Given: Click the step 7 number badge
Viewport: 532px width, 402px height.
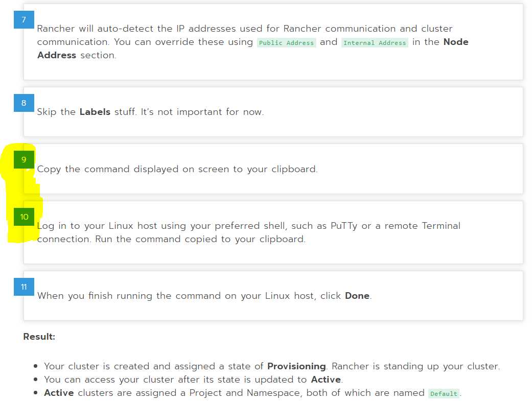Looking at the screenshot, I should [24, 20].
